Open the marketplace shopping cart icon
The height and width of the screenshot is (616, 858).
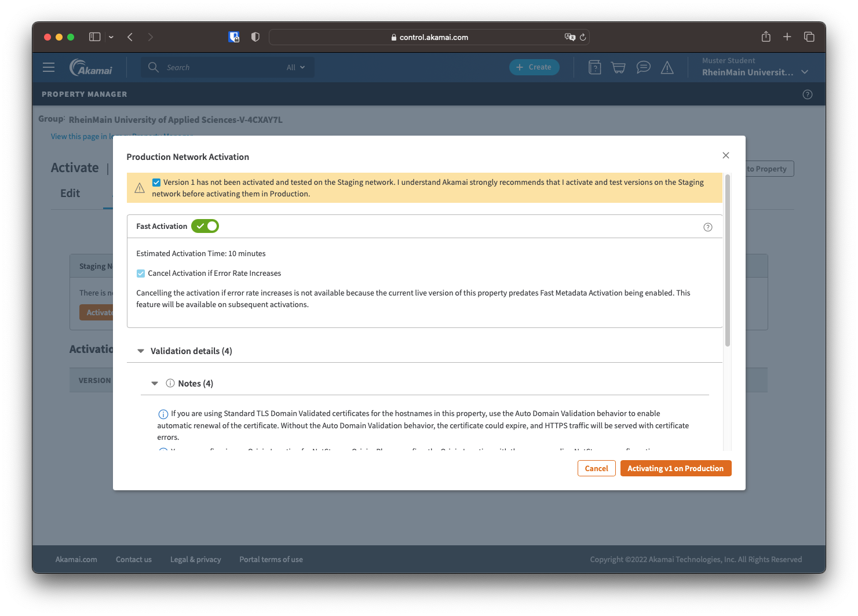click(619, 67)
